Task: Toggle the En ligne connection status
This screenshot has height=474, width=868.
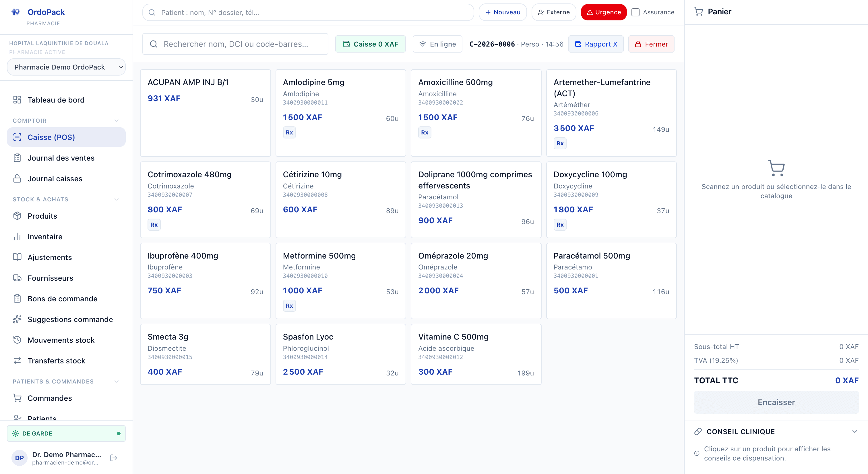Action: pos(437,44)
